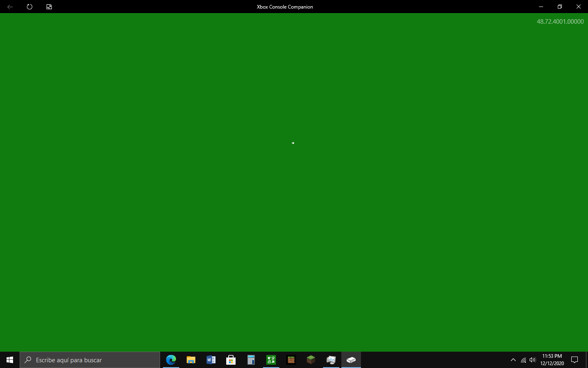The height and width of the screenshot is (368, 588).
Task: Switch to the green Translator app icon
Action: point(271,360)
